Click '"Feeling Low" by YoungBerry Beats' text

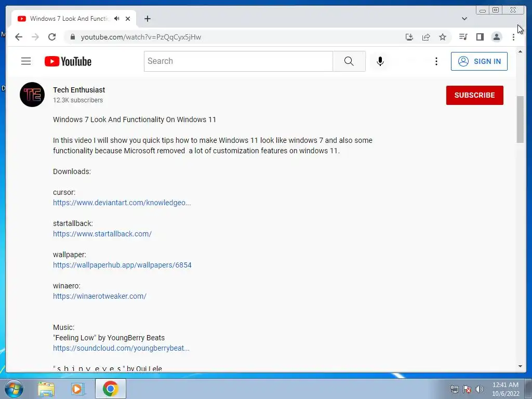109,338
